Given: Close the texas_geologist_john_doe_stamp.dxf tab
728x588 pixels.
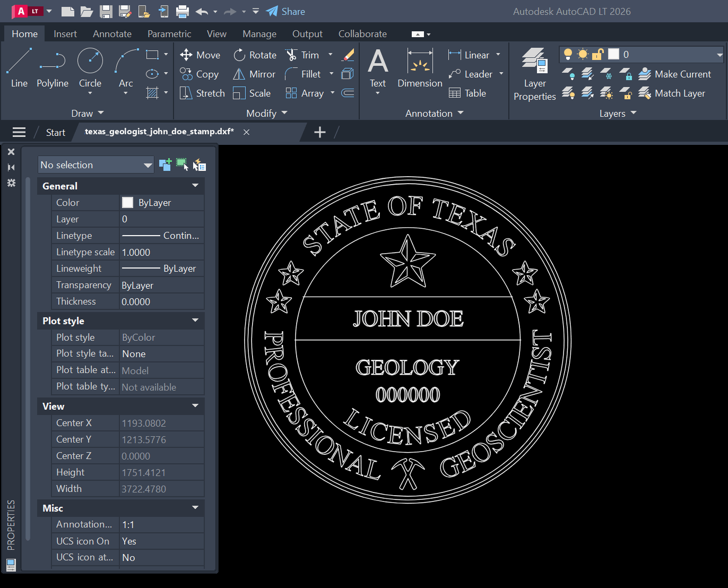Looking at the screenshot, I should pyautogui.click(x=247, y=132).
